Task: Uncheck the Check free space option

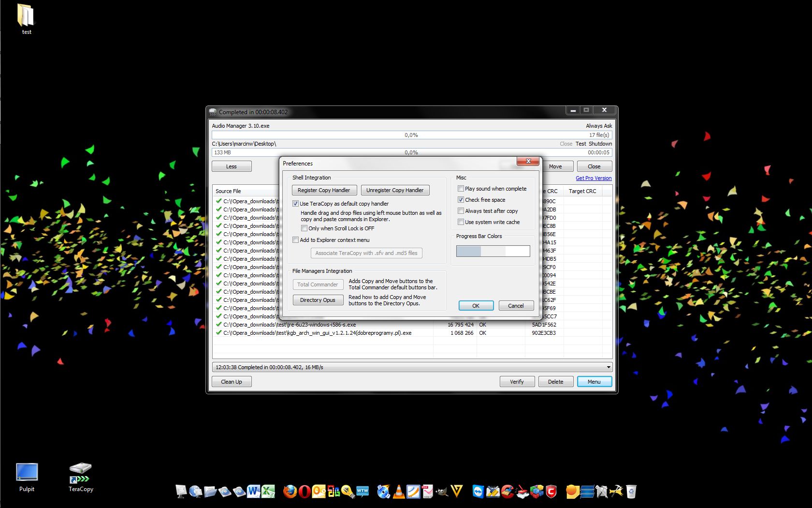Action: click(461, 200)
